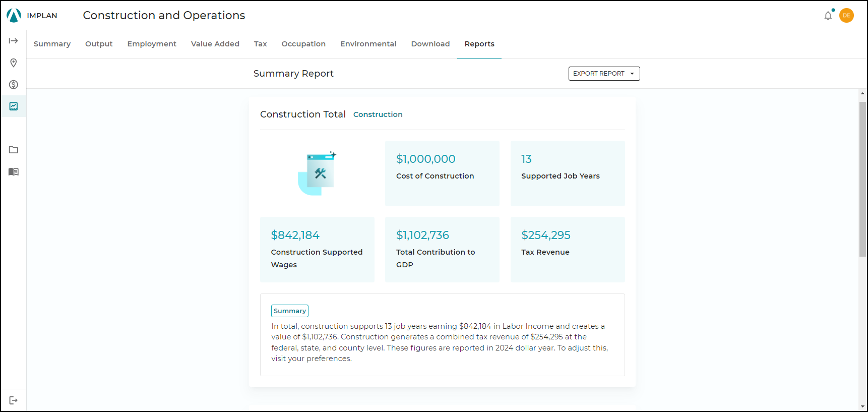Open the Projects folder icon

pyautogui.click(x=14, y=150)
